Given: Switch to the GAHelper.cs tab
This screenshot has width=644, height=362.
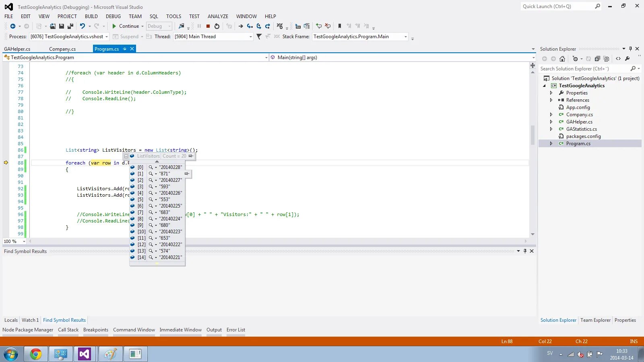Looking at the screenshot, I should [17, 49].
